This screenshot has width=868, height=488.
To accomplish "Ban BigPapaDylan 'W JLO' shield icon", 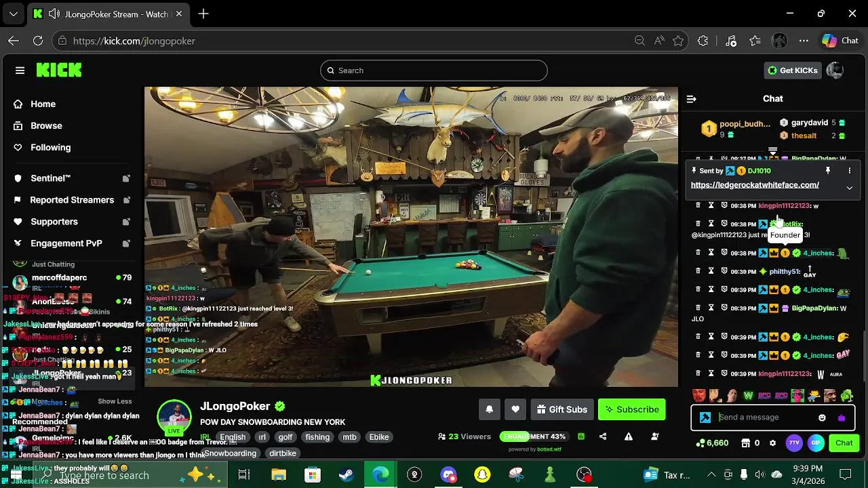I will 724,308.
